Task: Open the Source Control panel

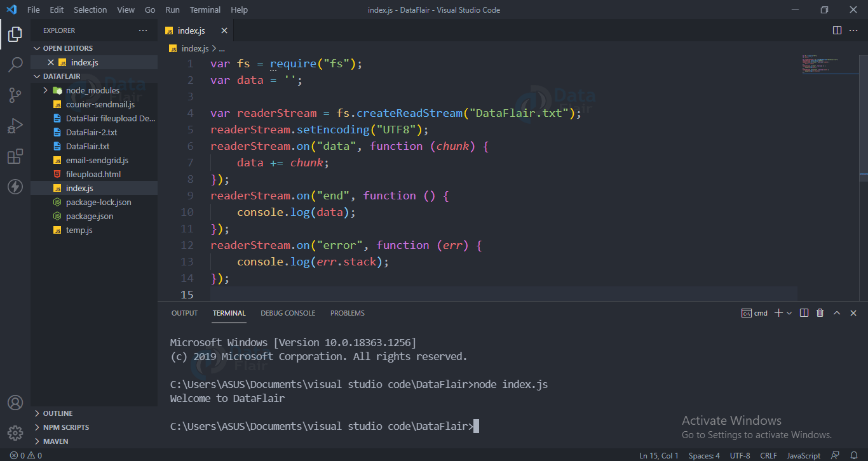Action: tap(15, 94)
